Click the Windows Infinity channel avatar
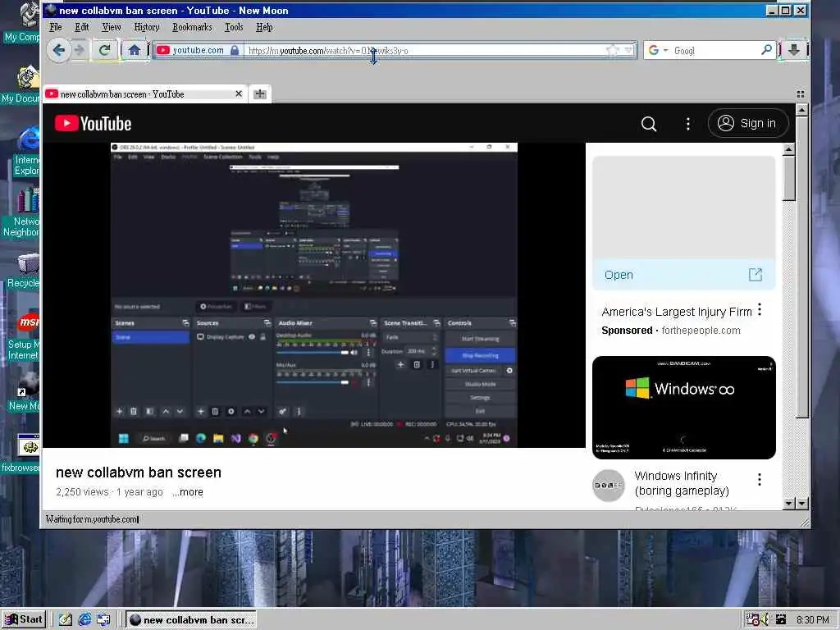This screenshot has height=630, width=840. (x=608, y=486)
